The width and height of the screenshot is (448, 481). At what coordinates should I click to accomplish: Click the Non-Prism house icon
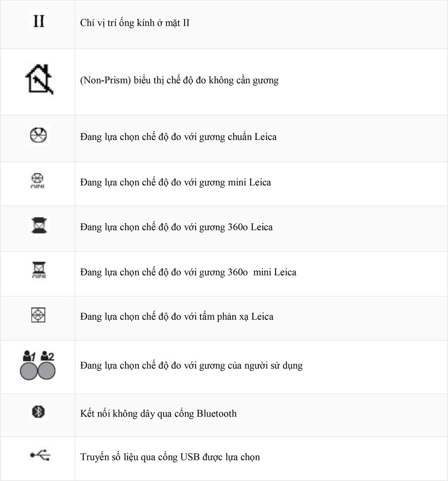point(39,79)
